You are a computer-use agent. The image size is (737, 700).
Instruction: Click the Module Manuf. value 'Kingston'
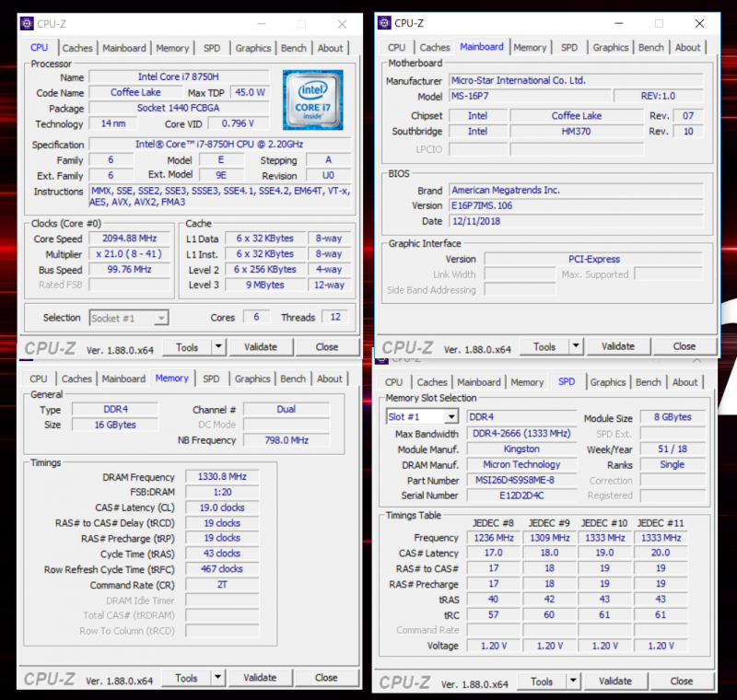pyautogui.click(x=521, y=449)
